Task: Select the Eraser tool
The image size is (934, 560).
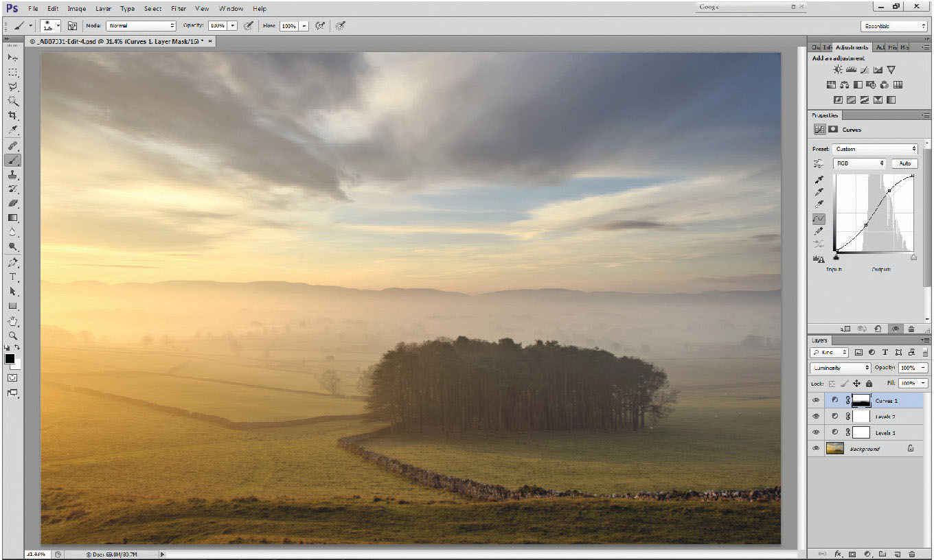Action: pos(13,203)
